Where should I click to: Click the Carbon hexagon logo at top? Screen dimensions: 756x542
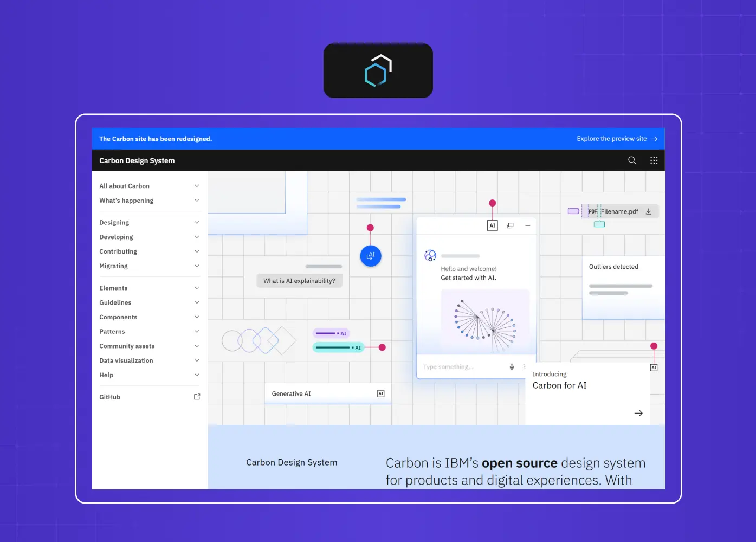[x=378, y=71]
